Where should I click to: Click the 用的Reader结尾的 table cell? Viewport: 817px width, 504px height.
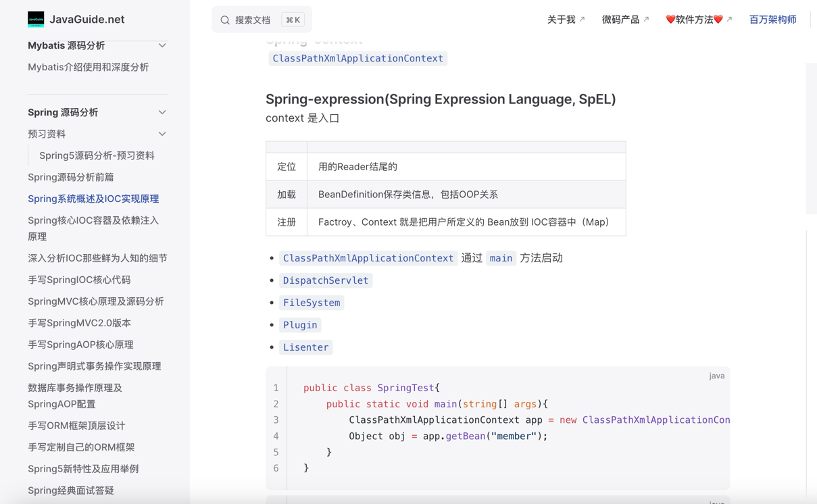click(x=466, y=167)
